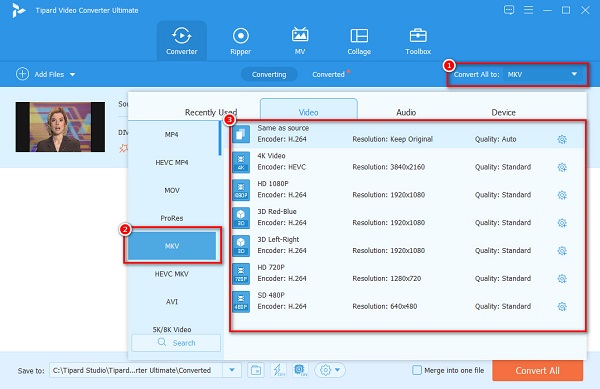Switch to the Device tab
The height and width of the screenshot is (389, 600).
[x=503, y=112]
